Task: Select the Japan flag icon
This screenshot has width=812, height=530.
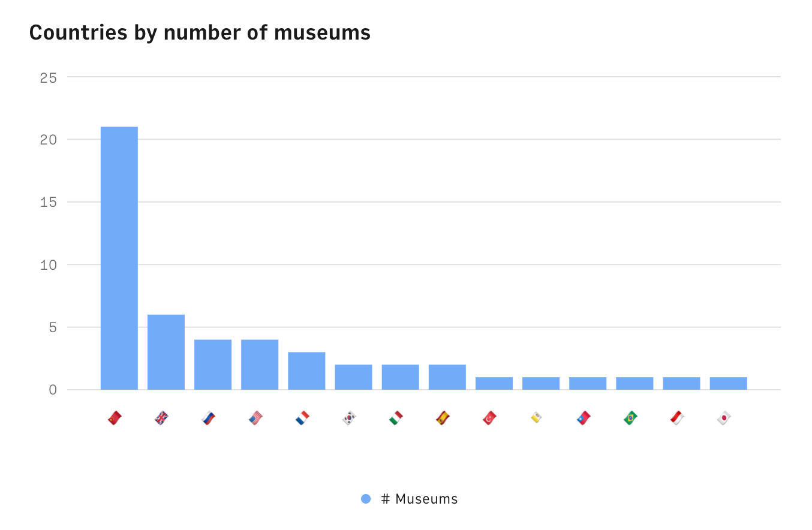Action: tap(724, 418)
